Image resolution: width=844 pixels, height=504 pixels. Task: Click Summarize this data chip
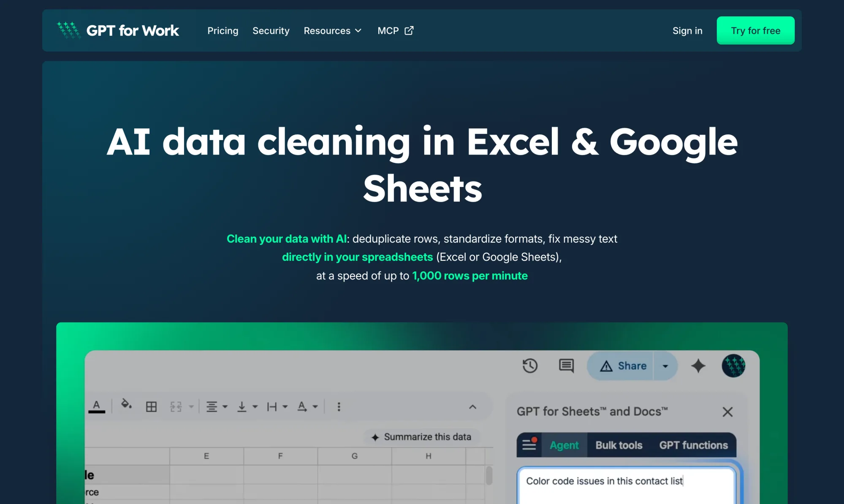coord(421,437)
